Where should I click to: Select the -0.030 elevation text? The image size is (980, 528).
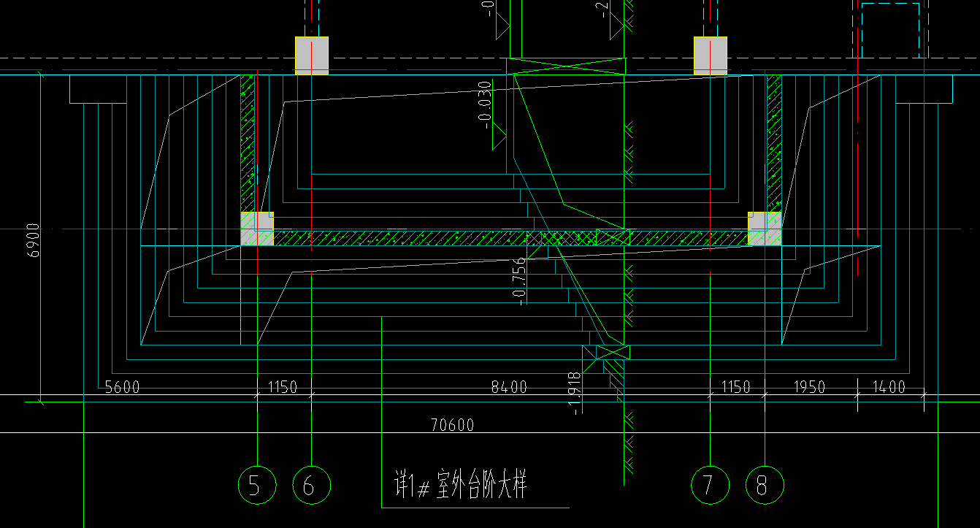486,104
